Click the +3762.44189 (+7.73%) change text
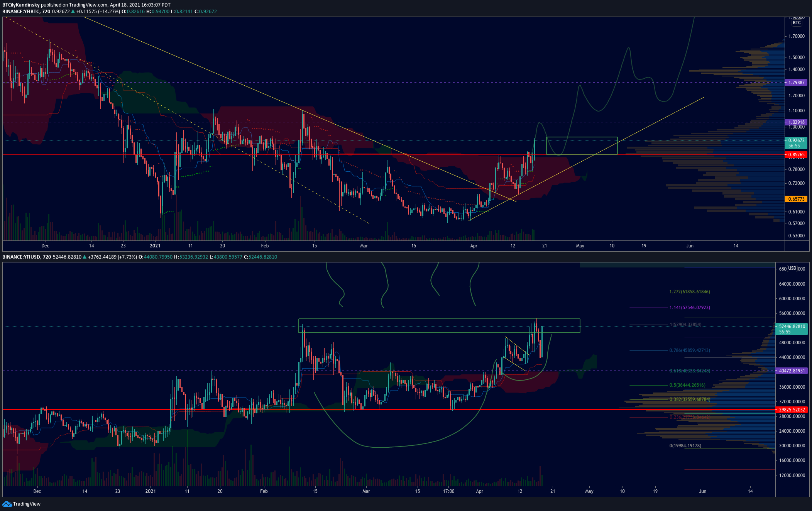 click(112, 257)
